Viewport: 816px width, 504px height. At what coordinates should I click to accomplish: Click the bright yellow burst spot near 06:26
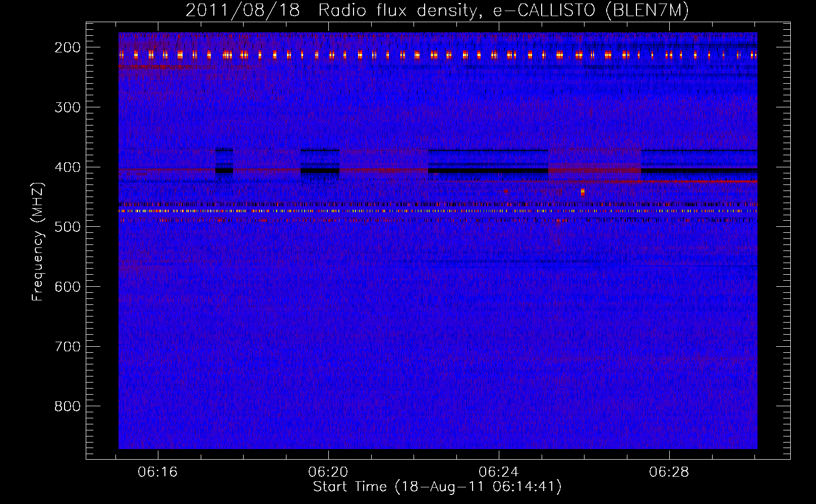pyautogui.click(x=583, y=192)
